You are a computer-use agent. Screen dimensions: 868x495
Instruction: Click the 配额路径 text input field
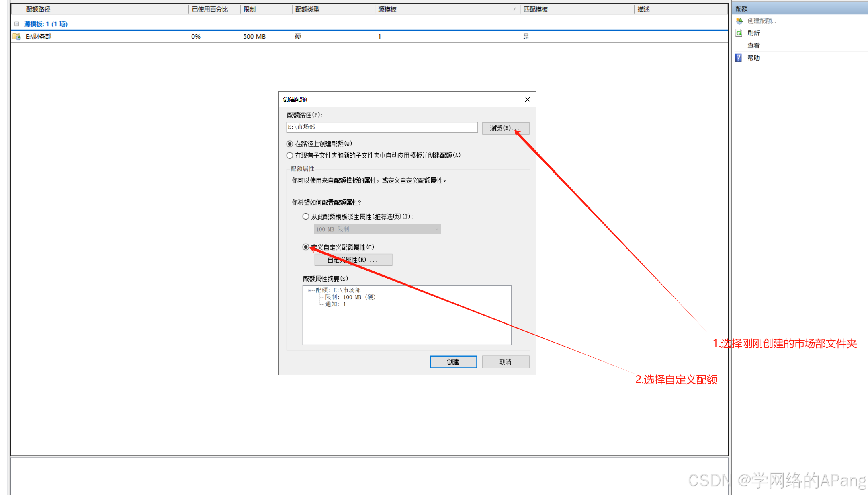pyautogui.click(x=382, y=127)
